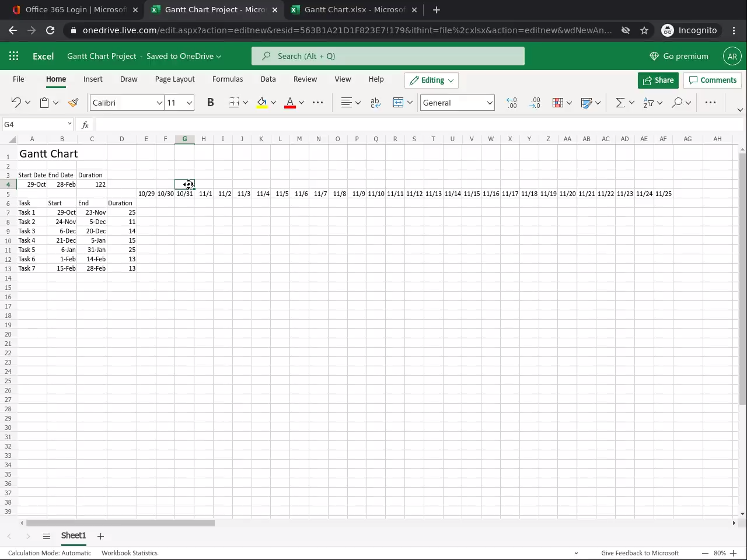Click the Sort & Filter icon
This screenshot has width=747, height=560.
(648, 103)
